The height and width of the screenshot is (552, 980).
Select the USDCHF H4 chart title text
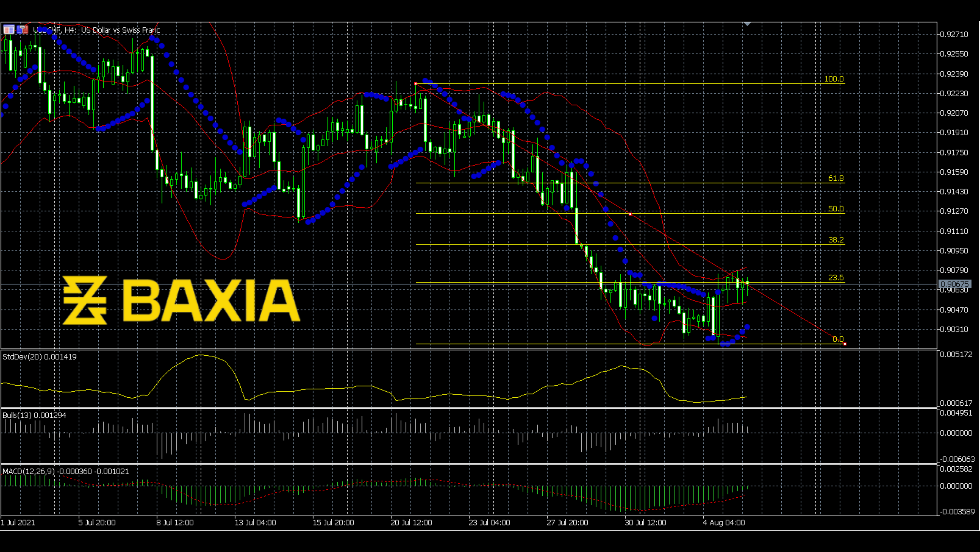(96, 30)
